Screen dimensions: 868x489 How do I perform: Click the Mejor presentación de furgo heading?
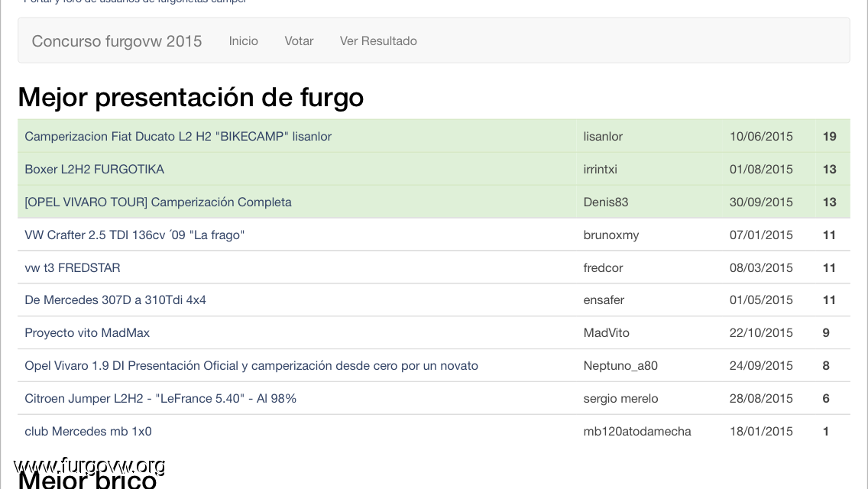pos(191,98)
